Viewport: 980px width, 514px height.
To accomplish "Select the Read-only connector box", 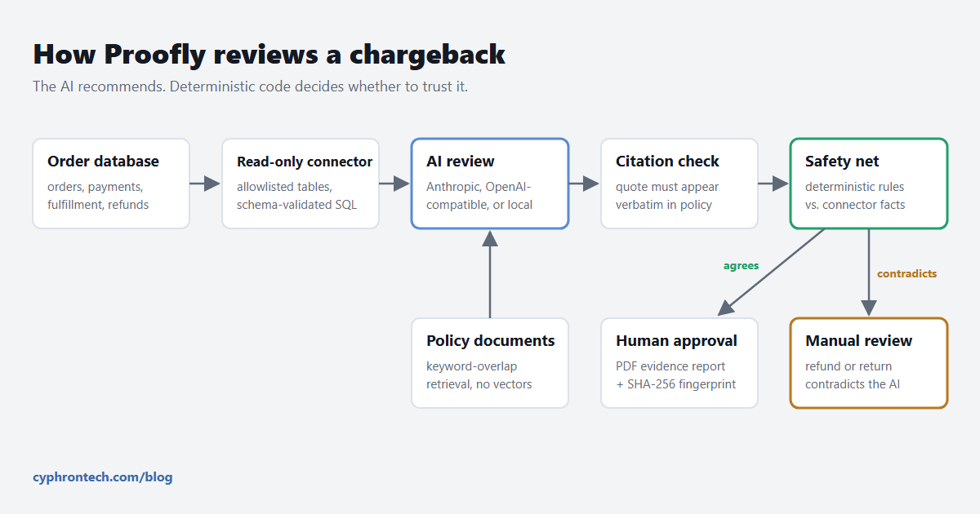I will 301,184.
